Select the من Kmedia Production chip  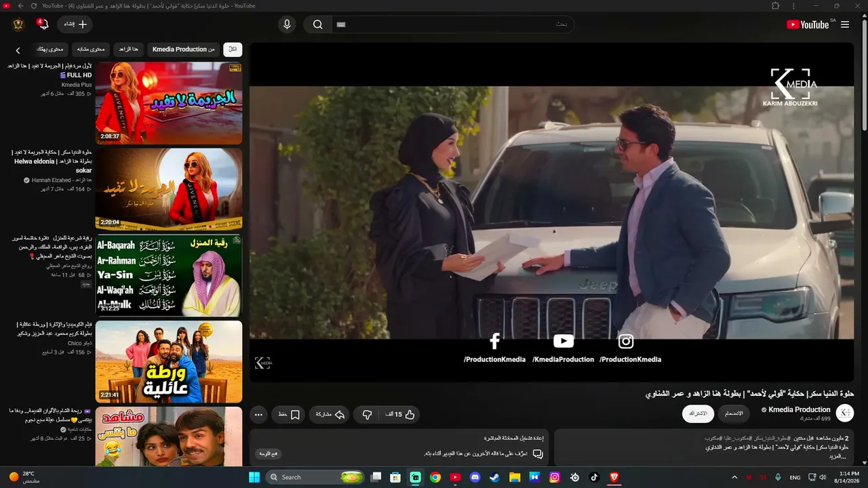[184, 49]
